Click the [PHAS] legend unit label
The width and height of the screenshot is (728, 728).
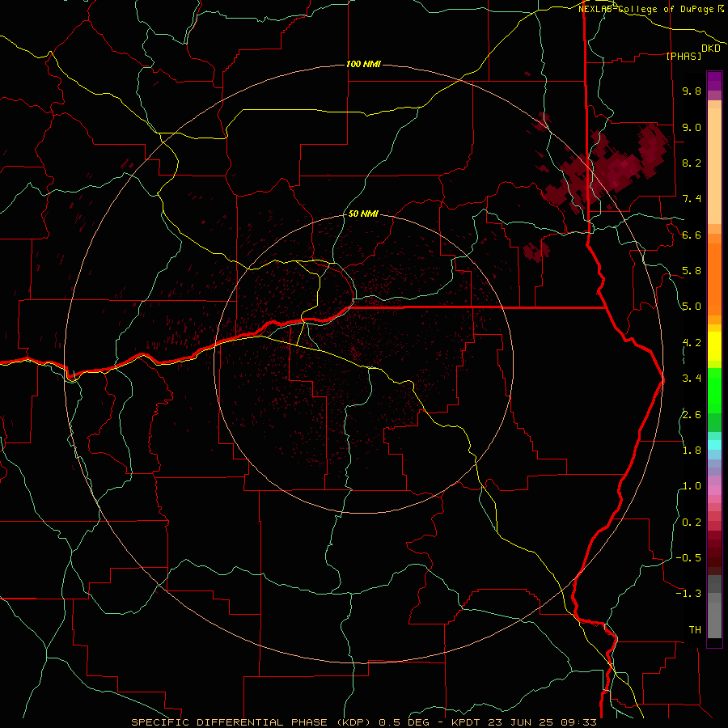pos(684,56)
